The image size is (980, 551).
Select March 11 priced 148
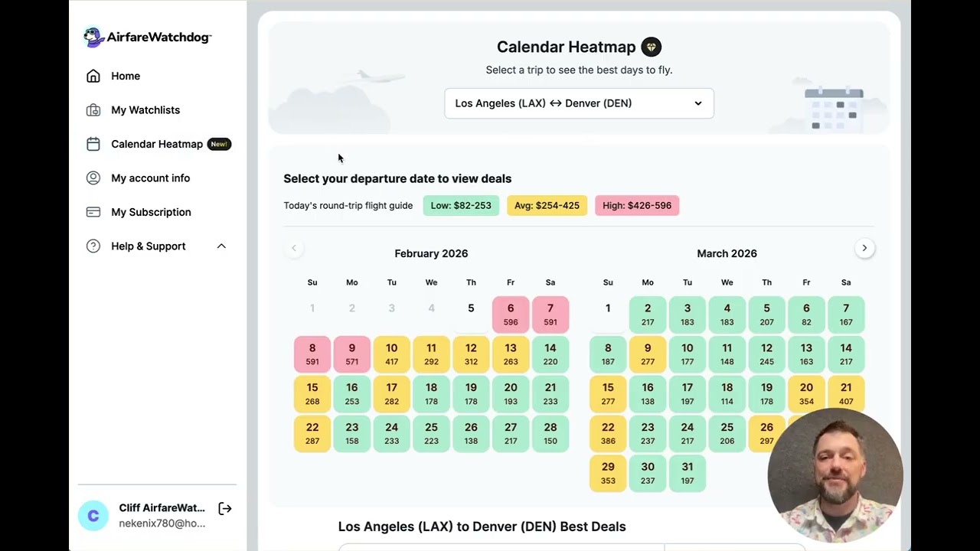727,354
